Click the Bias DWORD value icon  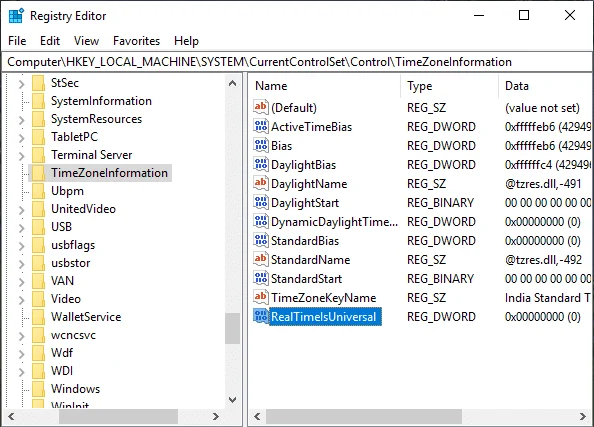pyautogui.click(x=261, y=145)
